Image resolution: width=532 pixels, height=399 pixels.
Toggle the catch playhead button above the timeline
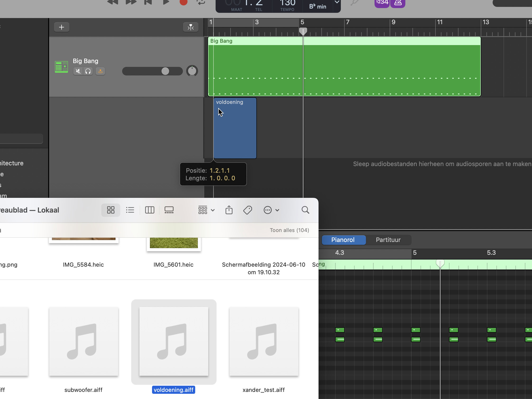tap(190, 27)
